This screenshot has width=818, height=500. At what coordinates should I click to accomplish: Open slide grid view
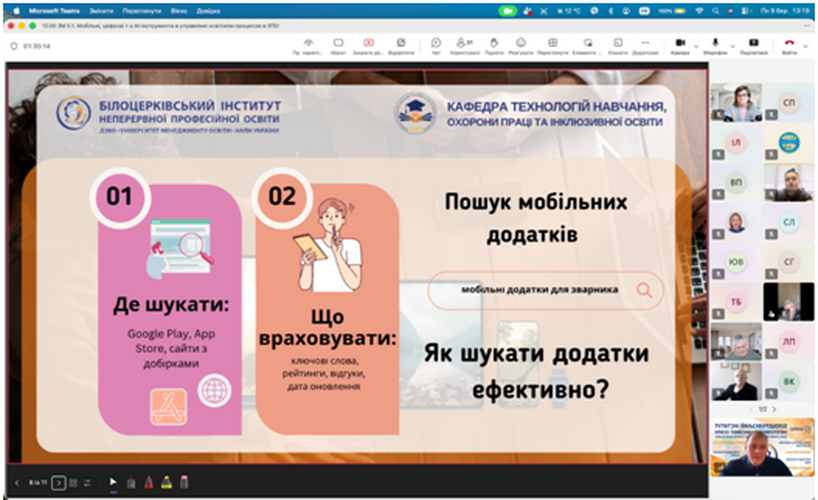73,482
